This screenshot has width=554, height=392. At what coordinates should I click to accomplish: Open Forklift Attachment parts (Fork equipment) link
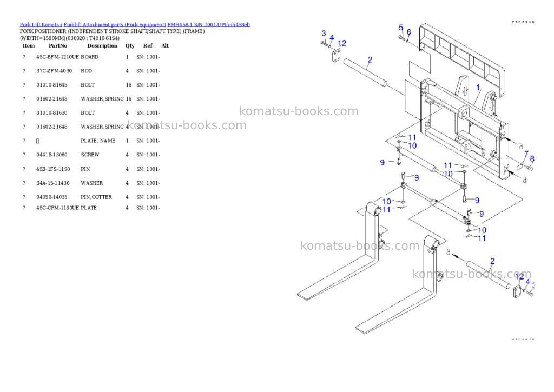(x=115, y=25)
